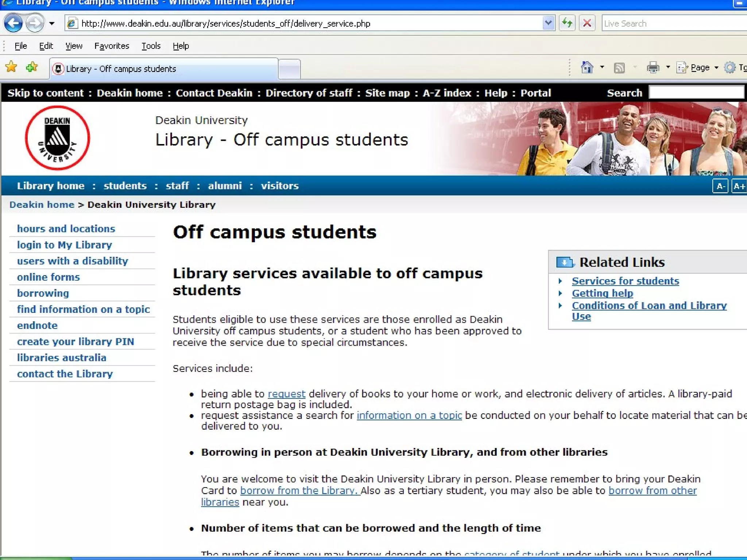Click the Forward navigation arrow
This screenshot has width=747, height=560.
(x=35, y=23)
